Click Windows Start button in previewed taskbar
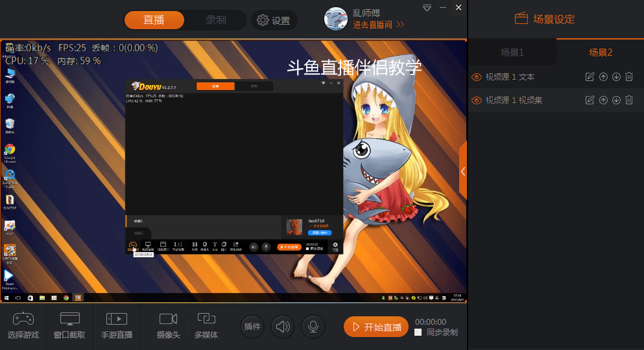The width and height of the screenshot is (644, 350). (6, 298)
